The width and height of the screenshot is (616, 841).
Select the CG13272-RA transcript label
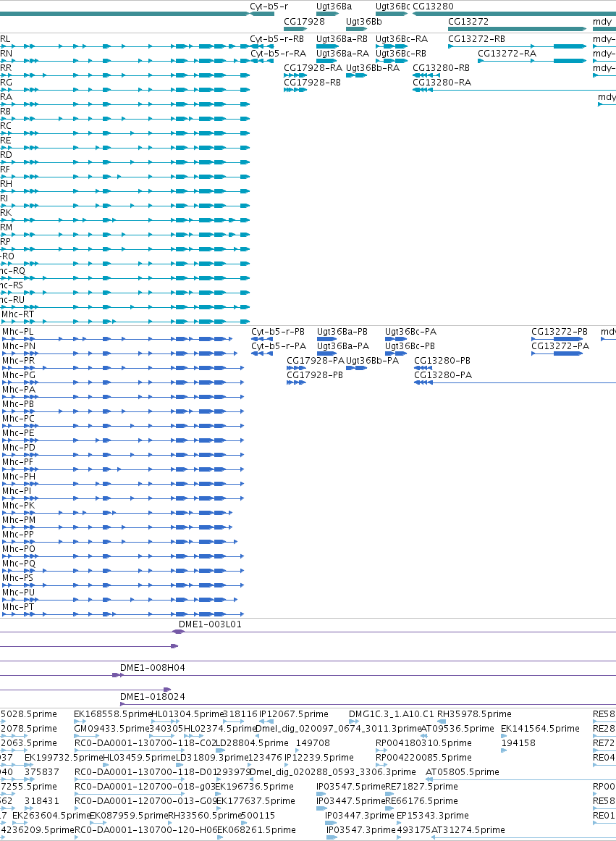coord(507,54)
